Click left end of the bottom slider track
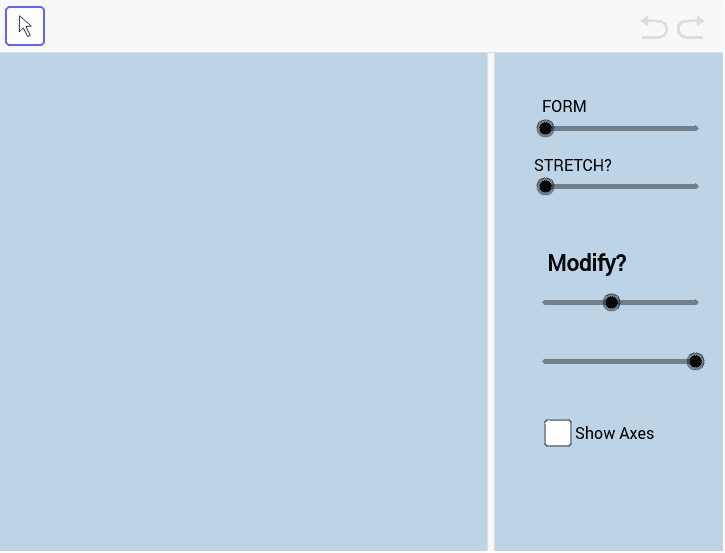The width and height of the screenshot is (725, 553). [546, 361]
